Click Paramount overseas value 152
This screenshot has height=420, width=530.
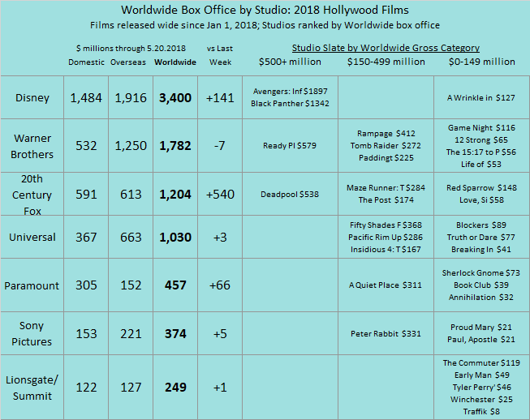tap(131, 285)
